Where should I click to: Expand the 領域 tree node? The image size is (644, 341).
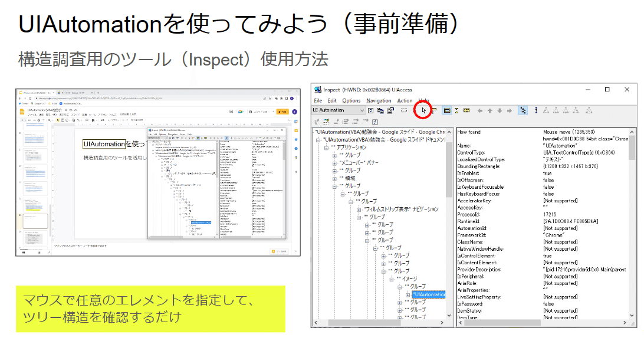[x=334, y=179]
